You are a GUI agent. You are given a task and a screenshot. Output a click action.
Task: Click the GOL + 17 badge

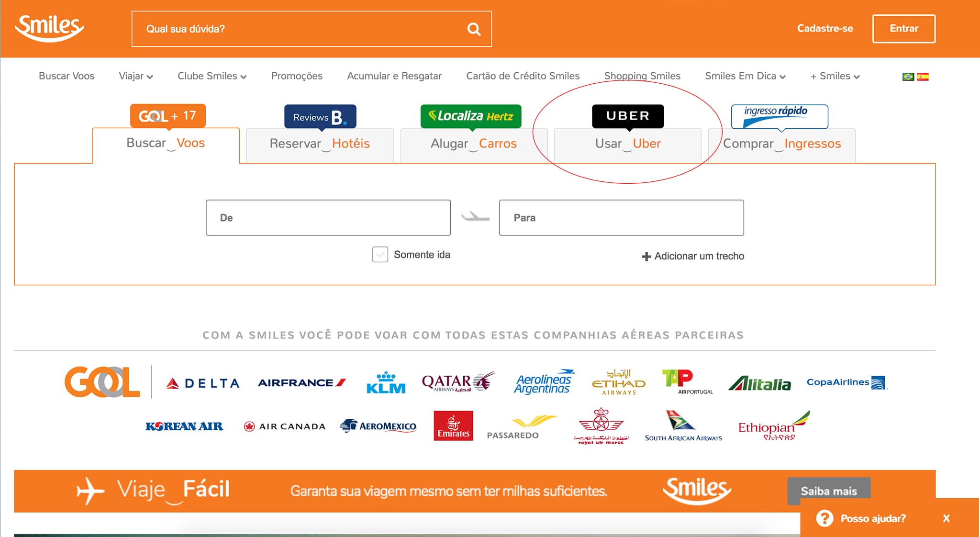pos(168,116)
